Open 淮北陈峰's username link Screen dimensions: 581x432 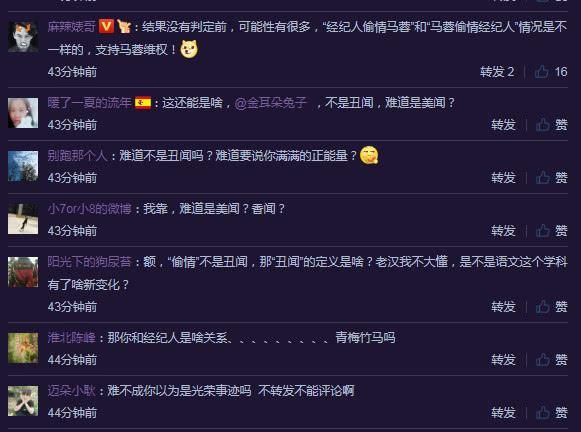pyautogui.click(x=72, y=338)
